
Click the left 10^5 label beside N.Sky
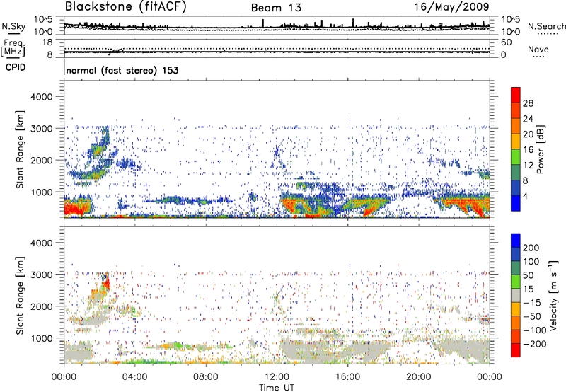(x=43, y=20)
